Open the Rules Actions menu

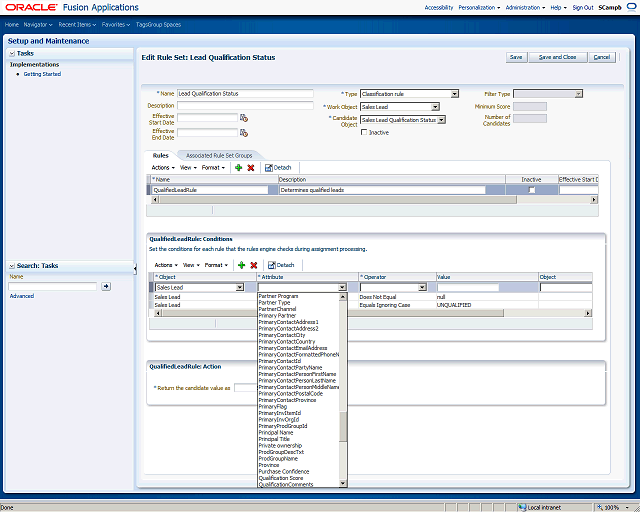pos(163,167)
